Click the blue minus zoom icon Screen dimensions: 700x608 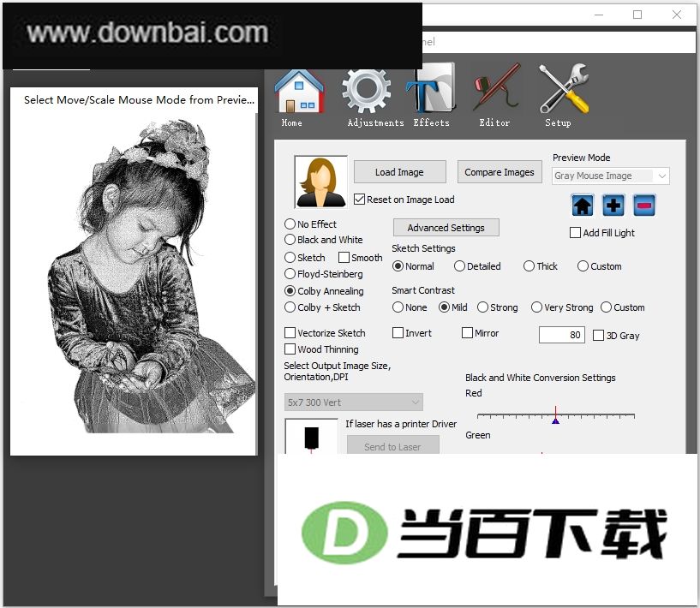644,206
